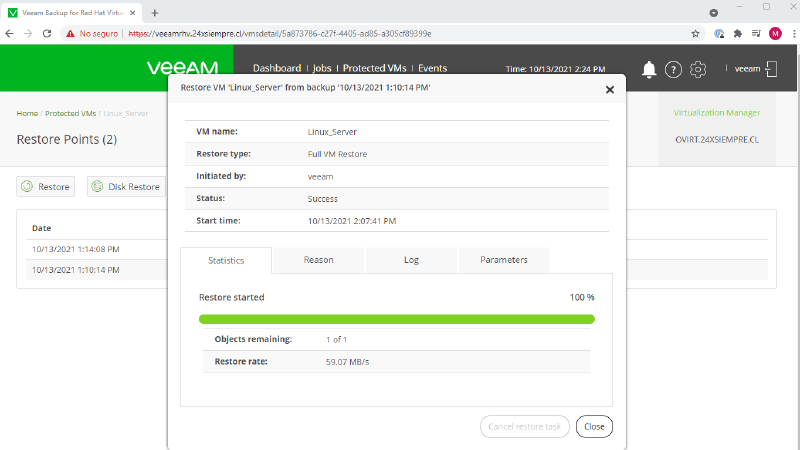The width and height of the screenshot is (800, 450).
Task: Follow the Home breadcrumb link
Action: 27,113
